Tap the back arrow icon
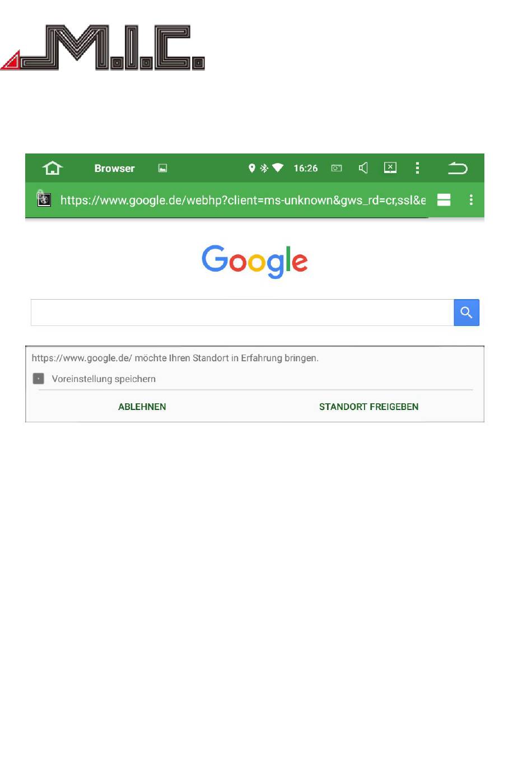This screenshot has height=778, width=532. (x=457, y=168)
